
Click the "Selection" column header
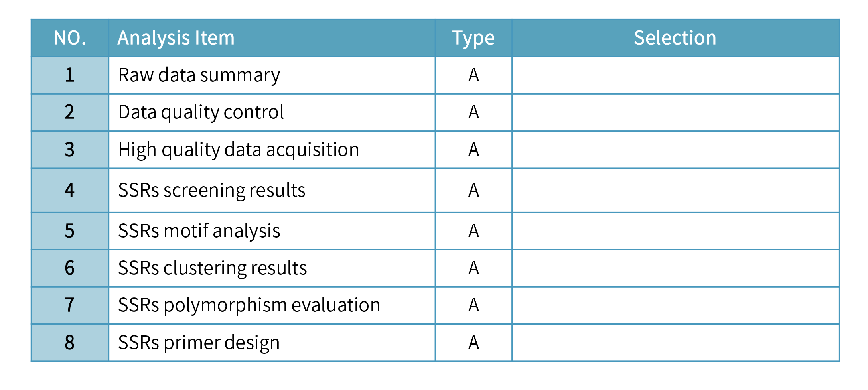[675, 38]
